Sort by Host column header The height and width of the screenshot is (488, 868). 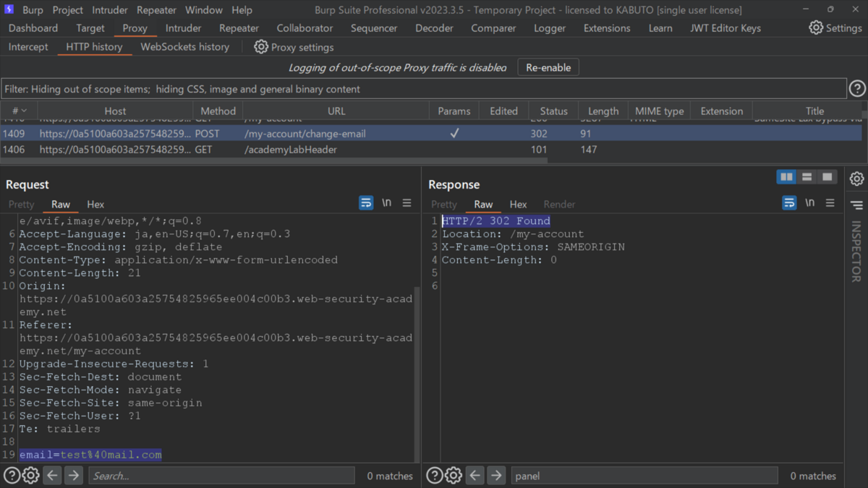(x=115, y=111)
